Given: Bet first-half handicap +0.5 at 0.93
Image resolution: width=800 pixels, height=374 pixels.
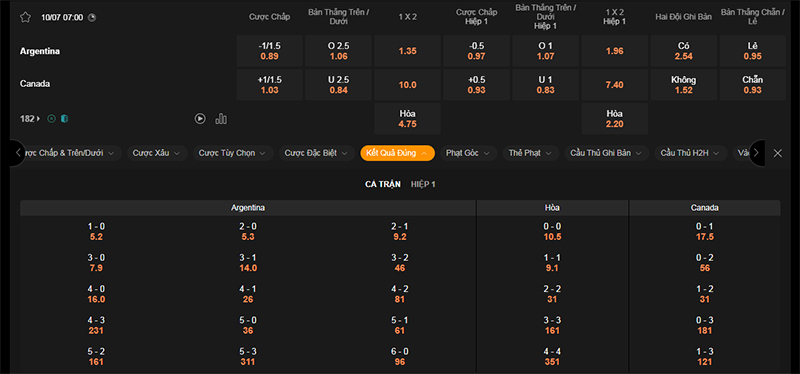Looking at the screenshot, I should tap(477, 85).
